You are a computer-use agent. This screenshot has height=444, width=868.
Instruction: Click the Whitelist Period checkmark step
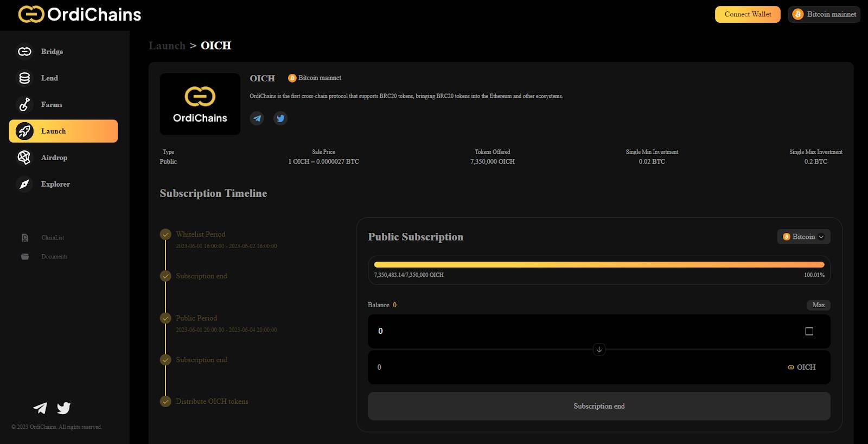click(165, 234)
